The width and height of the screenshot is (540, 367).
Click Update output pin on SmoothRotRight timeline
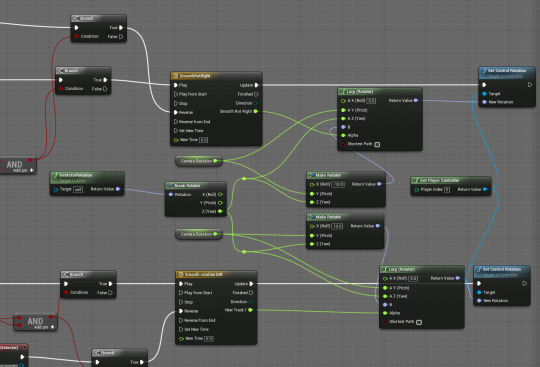coord(256,85)
